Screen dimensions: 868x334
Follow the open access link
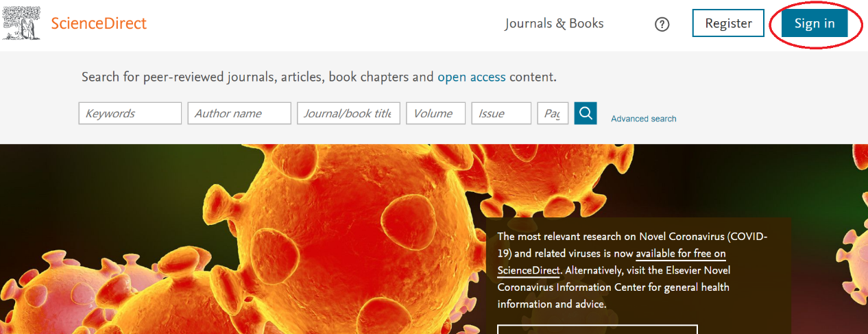471,77
